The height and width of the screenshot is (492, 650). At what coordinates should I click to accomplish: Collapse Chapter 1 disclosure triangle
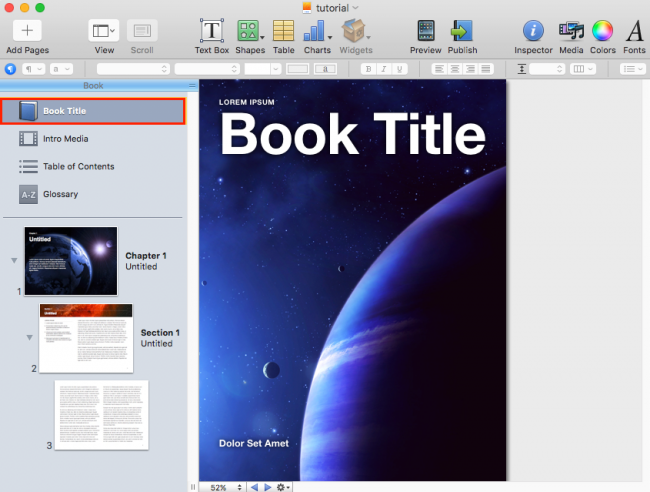pos(14,260)
